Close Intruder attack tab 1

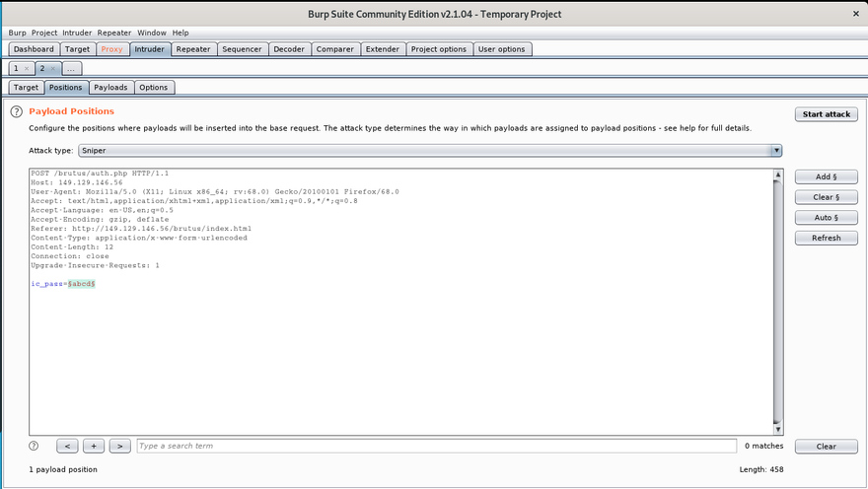[x=27, y=69]
